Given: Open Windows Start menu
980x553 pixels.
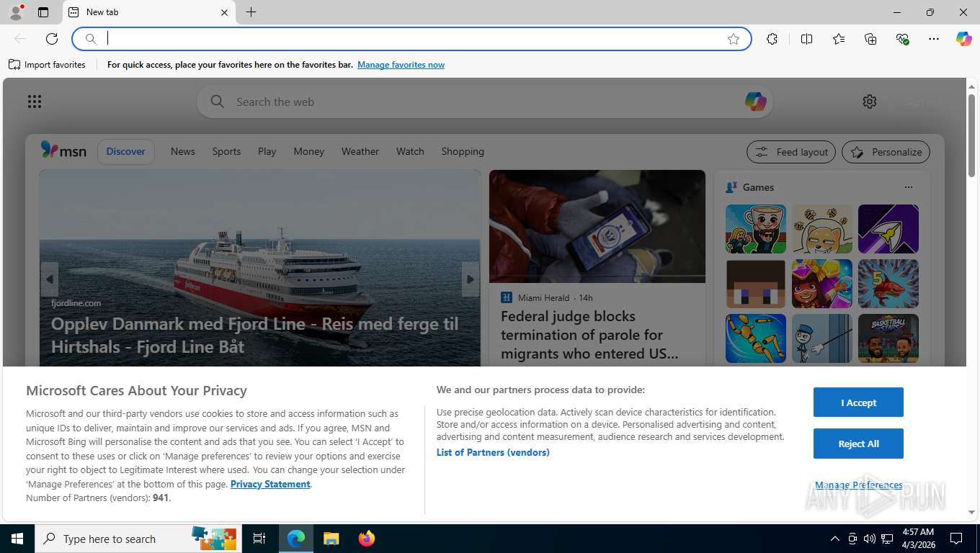Looking at the screenshot, I should (x=17, y=539).
